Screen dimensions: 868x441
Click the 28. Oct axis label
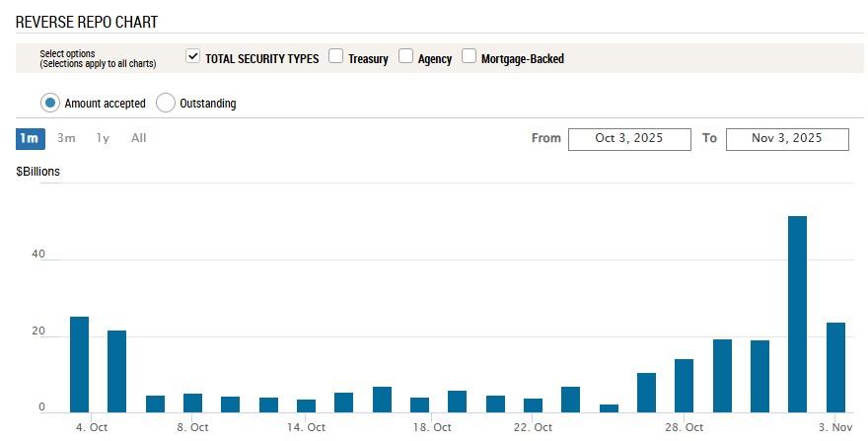(x=684, y=428)
